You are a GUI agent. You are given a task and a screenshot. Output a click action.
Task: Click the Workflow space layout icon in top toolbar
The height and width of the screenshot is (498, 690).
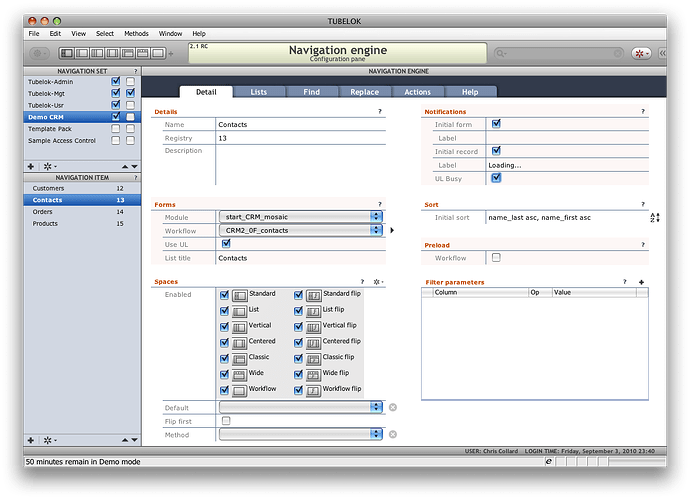point(158,54)
